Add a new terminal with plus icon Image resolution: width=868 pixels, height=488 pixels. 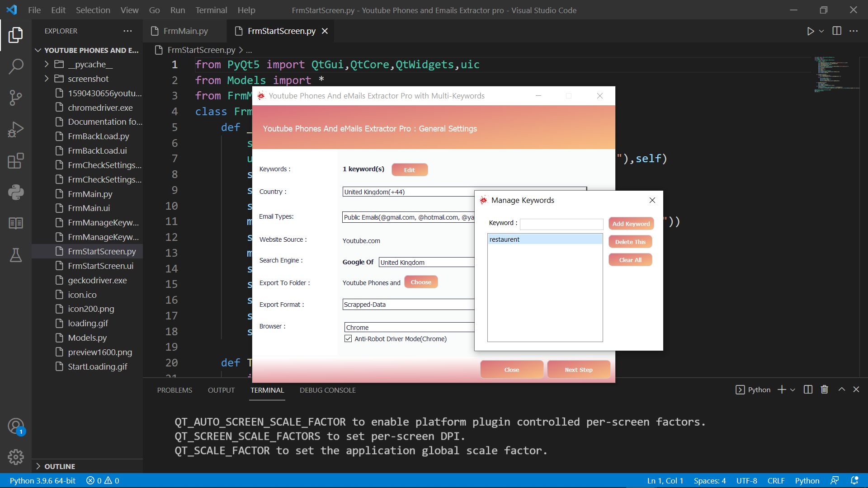coord(782,389)
